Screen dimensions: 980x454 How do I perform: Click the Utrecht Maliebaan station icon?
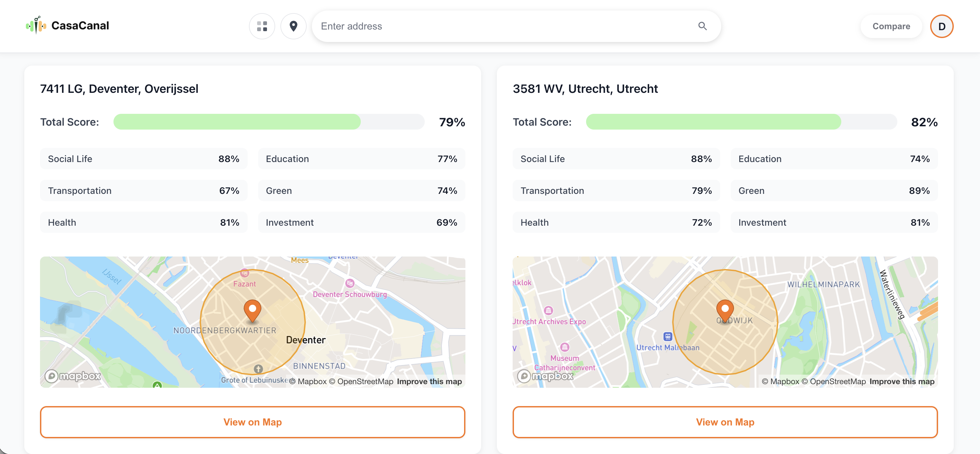tap(667, 337)
